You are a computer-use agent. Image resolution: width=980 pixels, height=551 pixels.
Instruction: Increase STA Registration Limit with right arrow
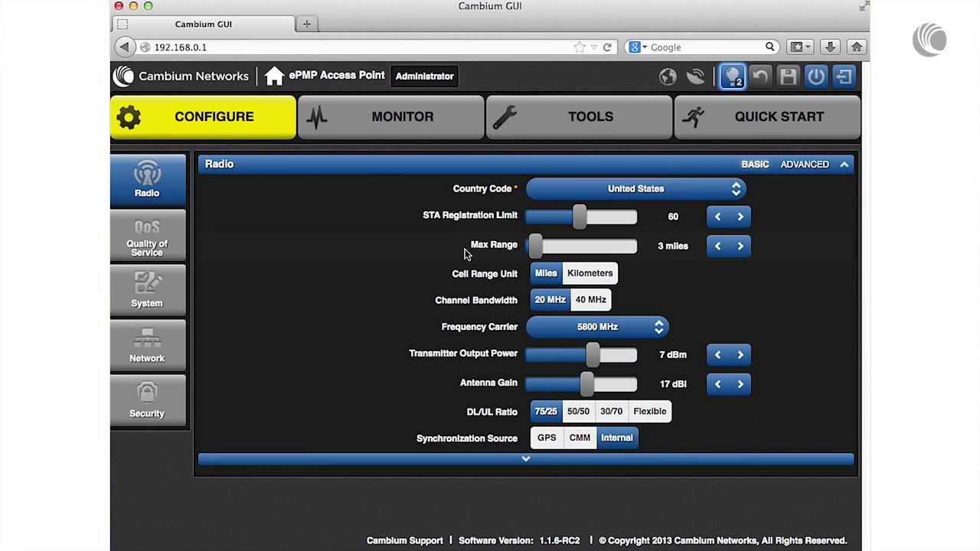click(x=740, y=217)
